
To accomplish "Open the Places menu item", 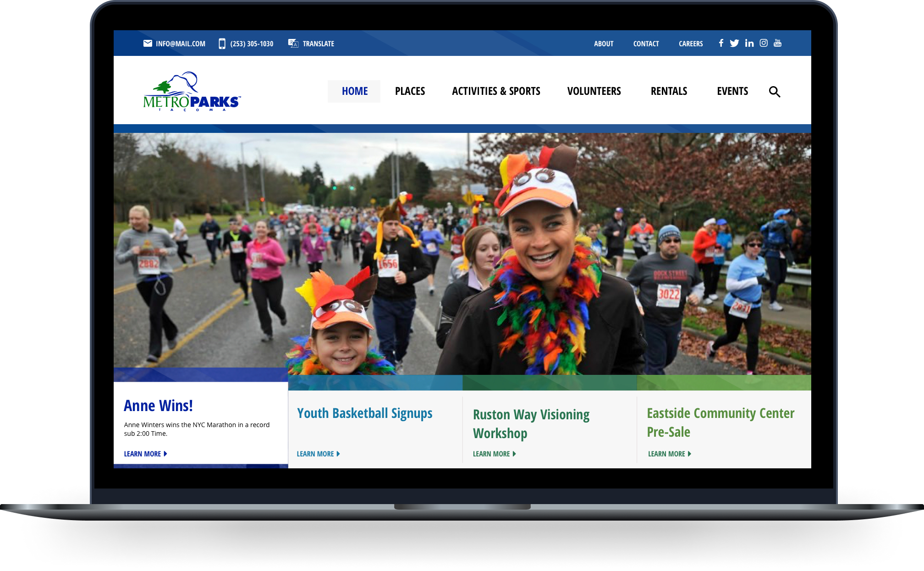I will [410, 91].
